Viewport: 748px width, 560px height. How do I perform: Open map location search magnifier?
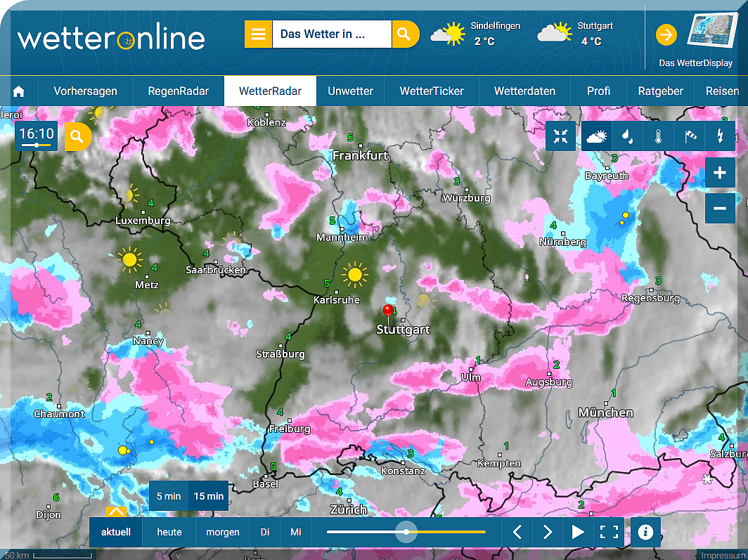click(x=77, y=136)
